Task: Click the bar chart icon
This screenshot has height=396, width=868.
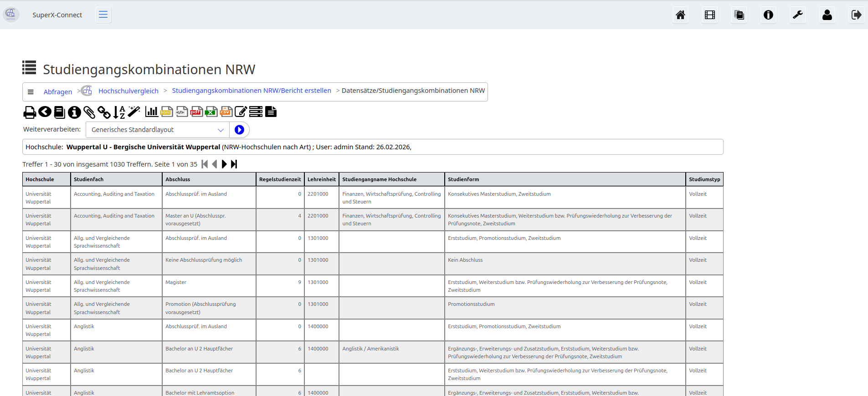Action: pyautogui.click(x=151, y=112)
